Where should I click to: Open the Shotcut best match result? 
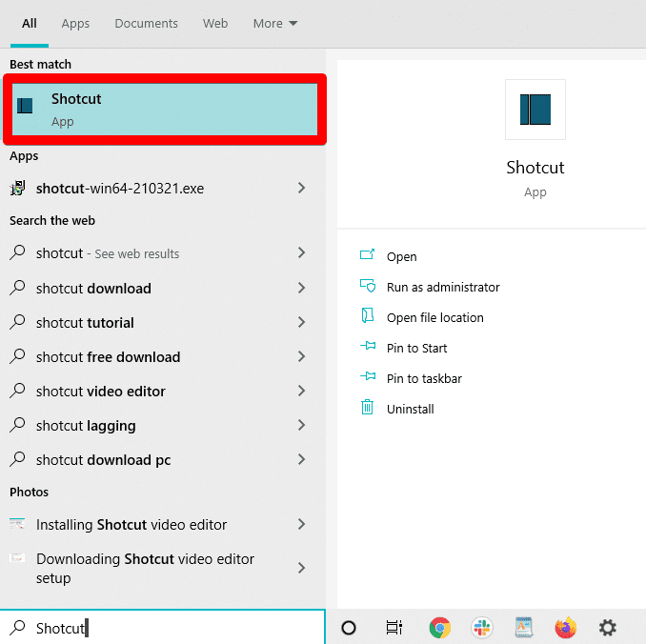pos(165,110)
